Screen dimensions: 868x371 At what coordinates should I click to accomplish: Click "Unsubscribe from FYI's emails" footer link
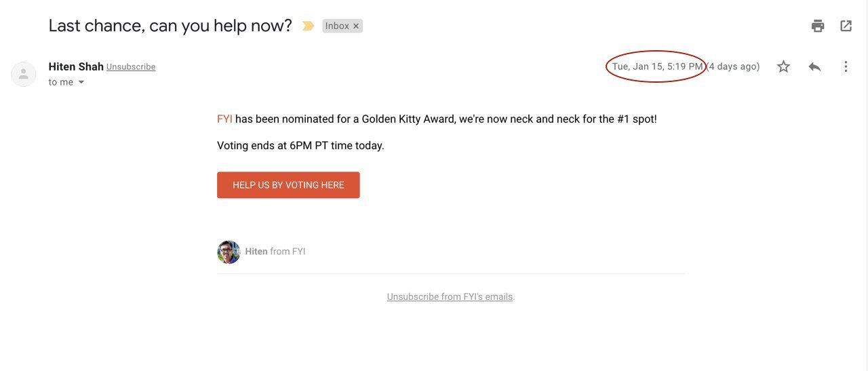pos(450,297)
